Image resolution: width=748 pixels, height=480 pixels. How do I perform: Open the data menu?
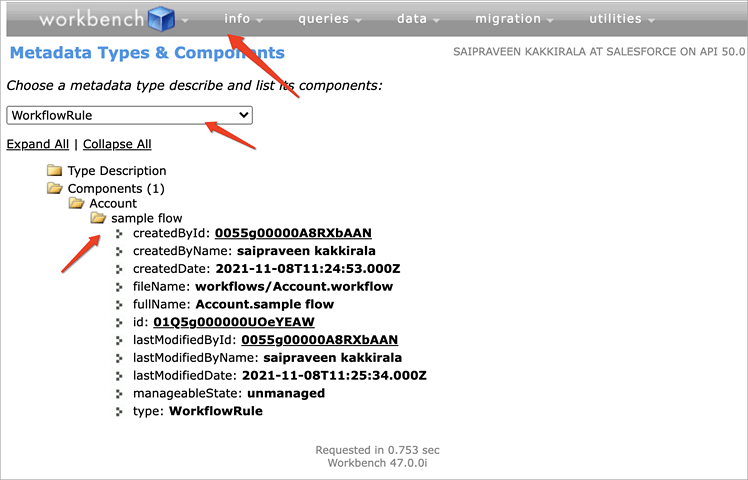416,19
